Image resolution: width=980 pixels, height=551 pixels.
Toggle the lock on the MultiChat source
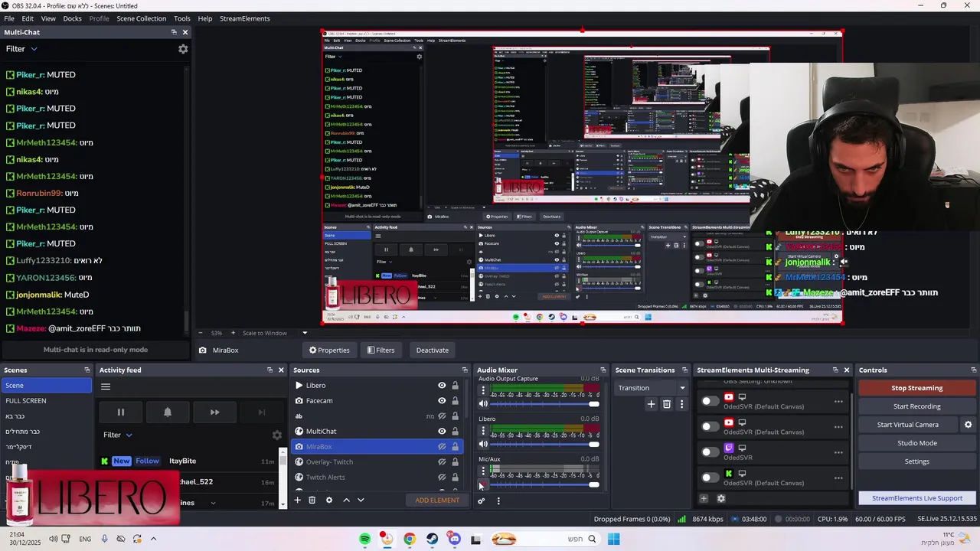point(455,432)
